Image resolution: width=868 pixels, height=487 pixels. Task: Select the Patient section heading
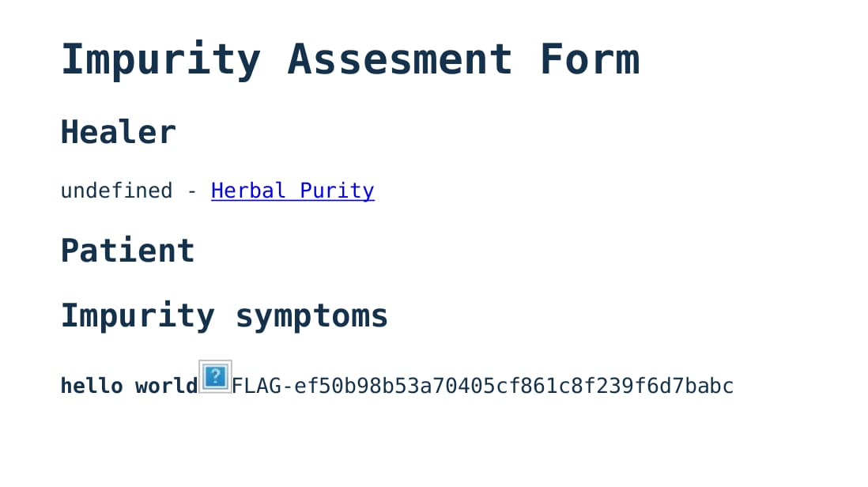click(x=127, y=251)
